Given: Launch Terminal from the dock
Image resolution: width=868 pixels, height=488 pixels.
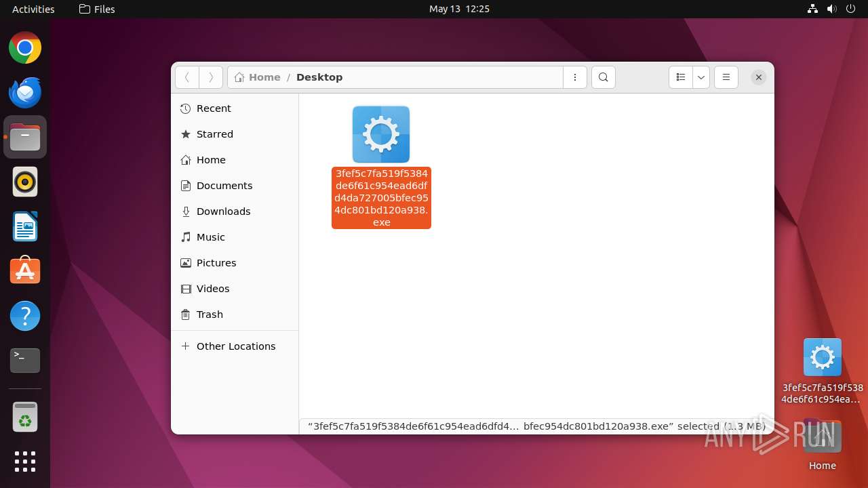Looking at the screenshot, I should tap(25, 361).
